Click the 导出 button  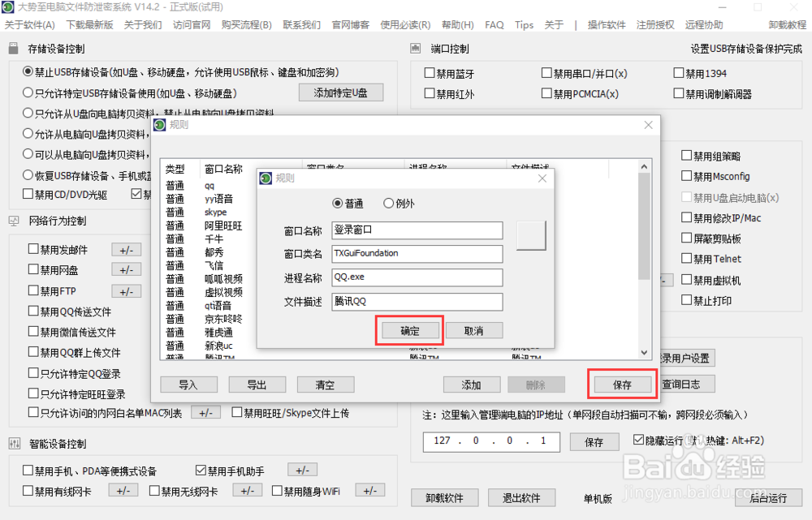[257, 385]
